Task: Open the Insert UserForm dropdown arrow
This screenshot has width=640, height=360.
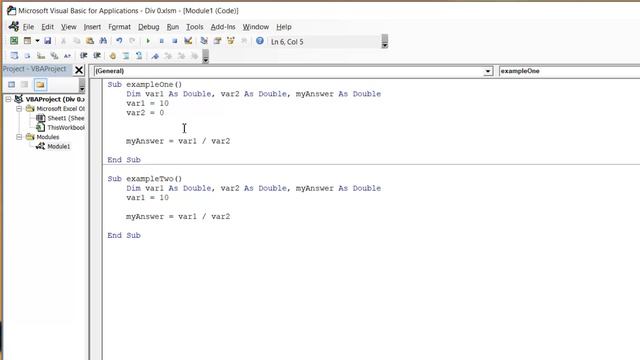Action: (x=37, y=41)
